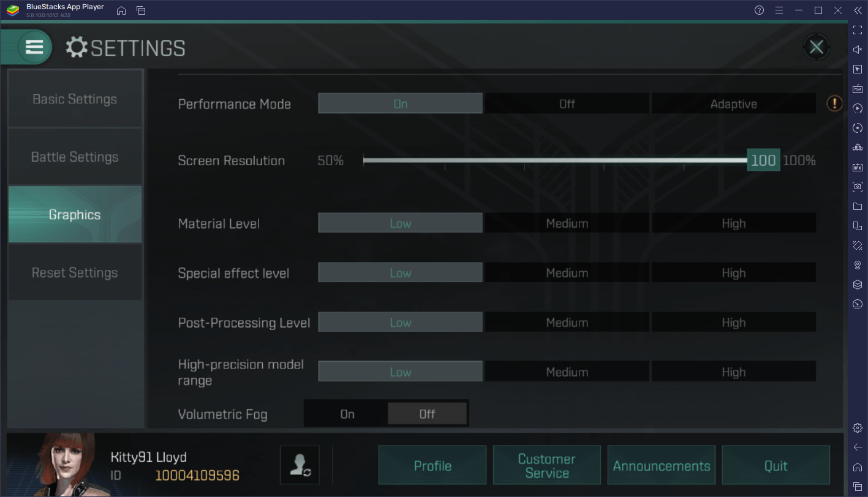This screenshot has width=868, height=497.
Task: Click the Screen Resolution slider handle at 100
Action: (x=763, y=160)
